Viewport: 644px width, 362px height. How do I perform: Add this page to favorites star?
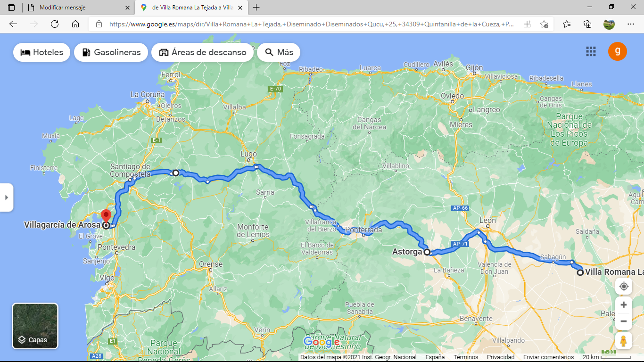[544, 24]
